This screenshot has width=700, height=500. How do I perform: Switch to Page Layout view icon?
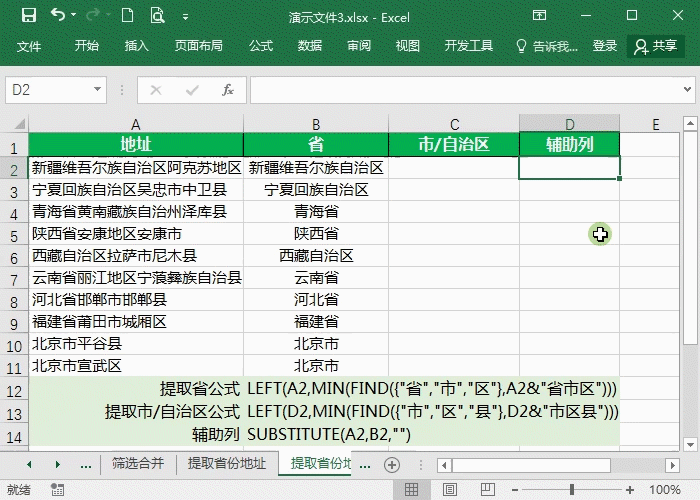(x=450, y=490)
